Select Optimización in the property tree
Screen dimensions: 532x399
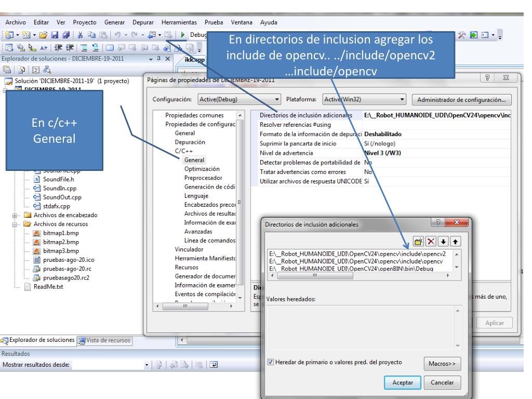pos(202,169)
